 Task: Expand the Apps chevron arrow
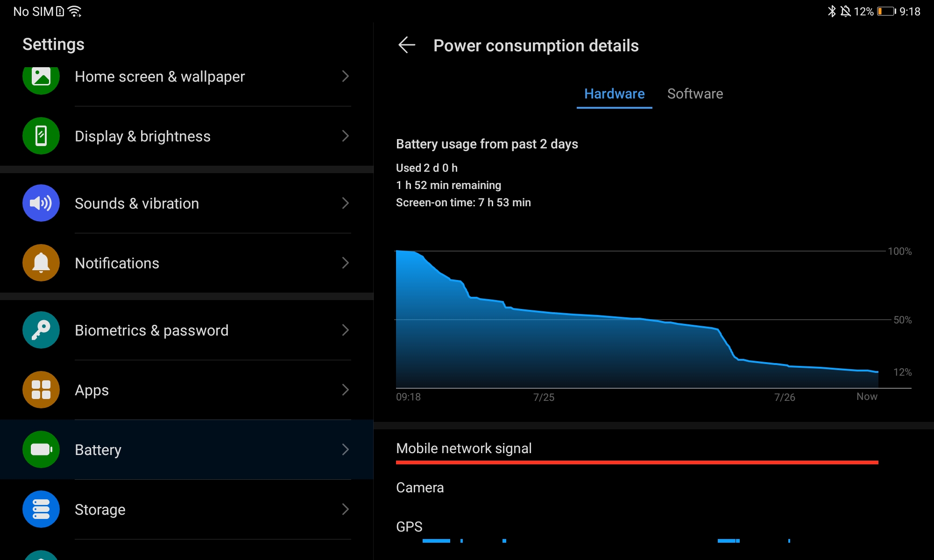point(346,390)
